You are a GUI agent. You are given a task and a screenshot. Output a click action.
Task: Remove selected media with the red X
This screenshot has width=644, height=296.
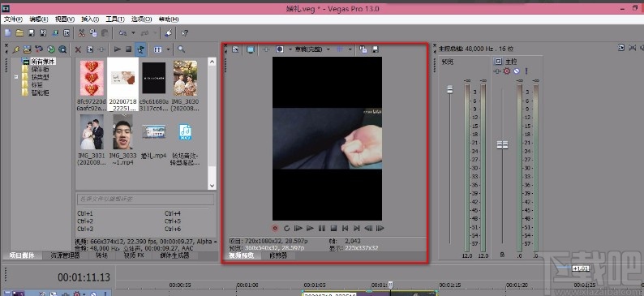click(78, 49)
